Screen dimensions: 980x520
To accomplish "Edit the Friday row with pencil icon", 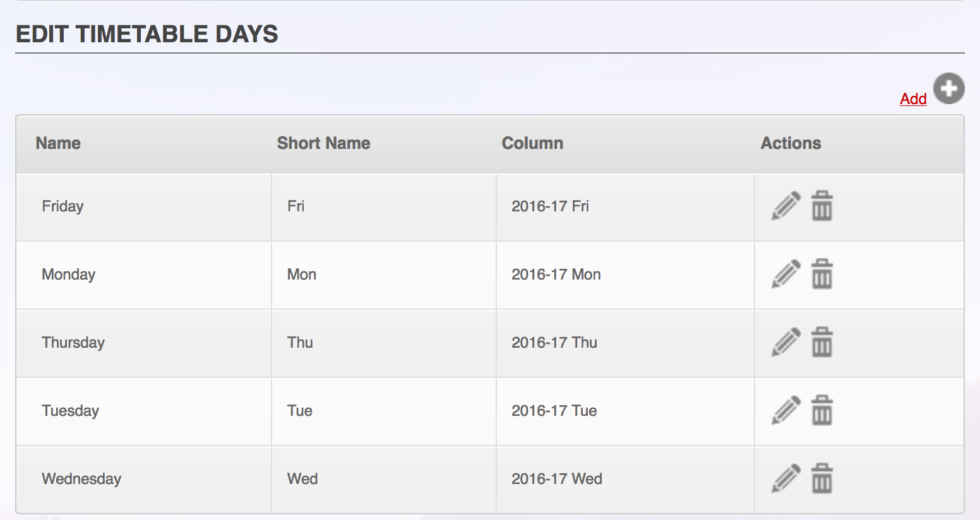I will click(786, 206).
